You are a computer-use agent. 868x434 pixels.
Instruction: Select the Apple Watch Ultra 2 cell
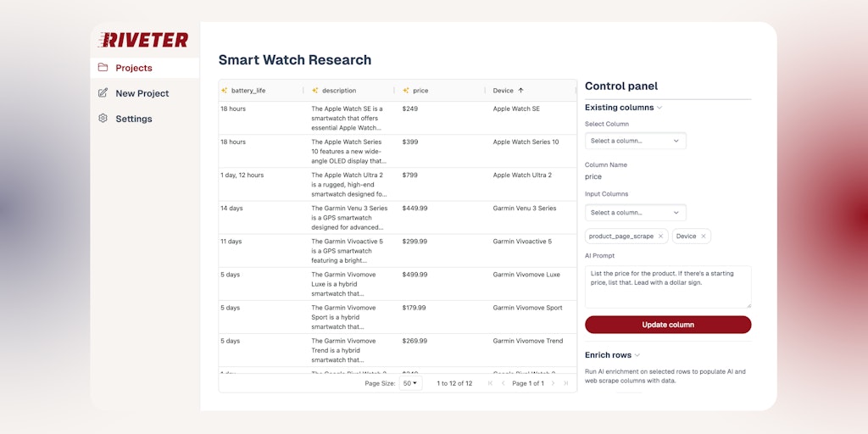point(520,175)
